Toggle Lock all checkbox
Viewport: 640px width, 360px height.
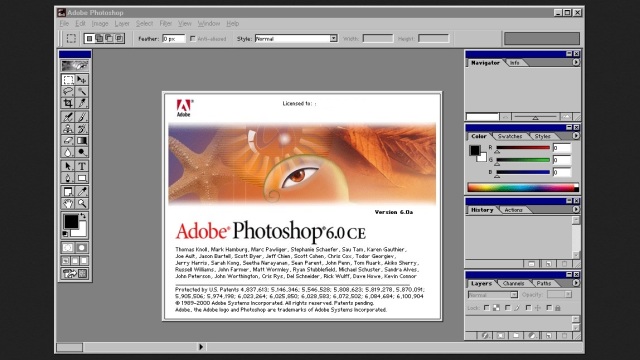click(x=549, y=308)
